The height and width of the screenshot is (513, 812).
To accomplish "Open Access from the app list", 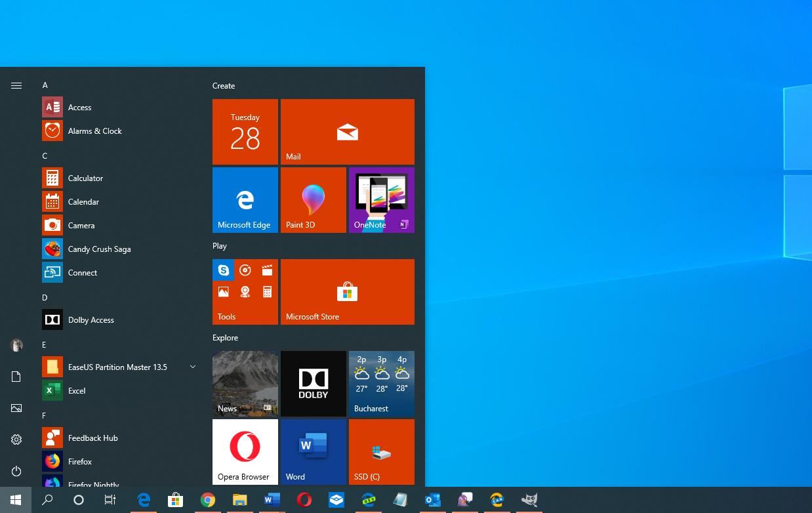I will pyautogui.click(x=118, y=108).
